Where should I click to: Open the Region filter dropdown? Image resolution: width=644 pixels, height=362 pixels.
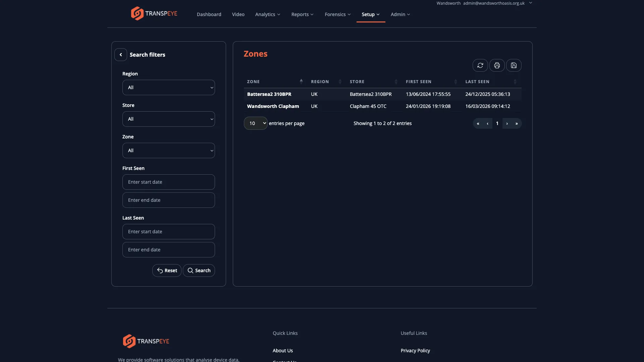pyautogui.click(x=168, y=87)
